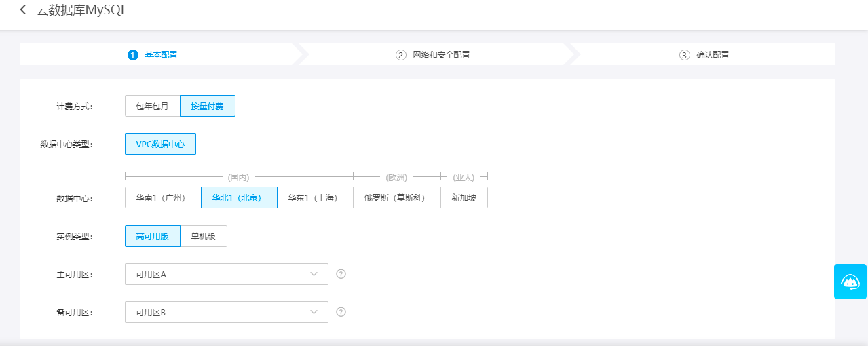Pick the 华东1（上海）data center
The width and height of the screenshot is (868, 346).
(315, 198)
